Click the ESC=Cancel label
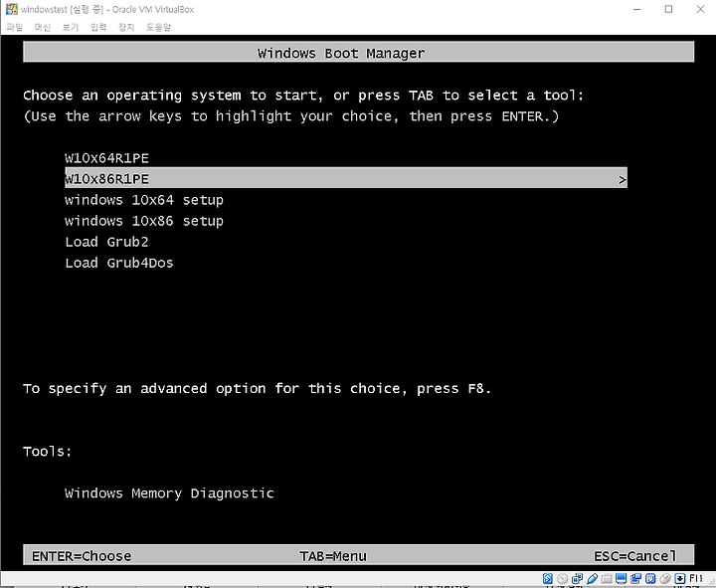Viewport: 716px width, 588px height. pos(635,556)
